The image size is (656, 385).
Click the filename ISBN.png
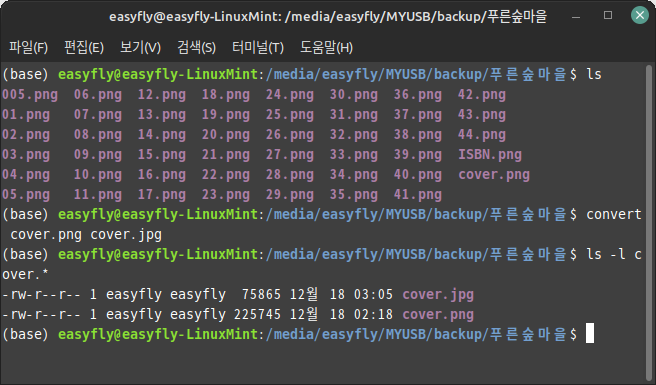click(x=490, y=155)
